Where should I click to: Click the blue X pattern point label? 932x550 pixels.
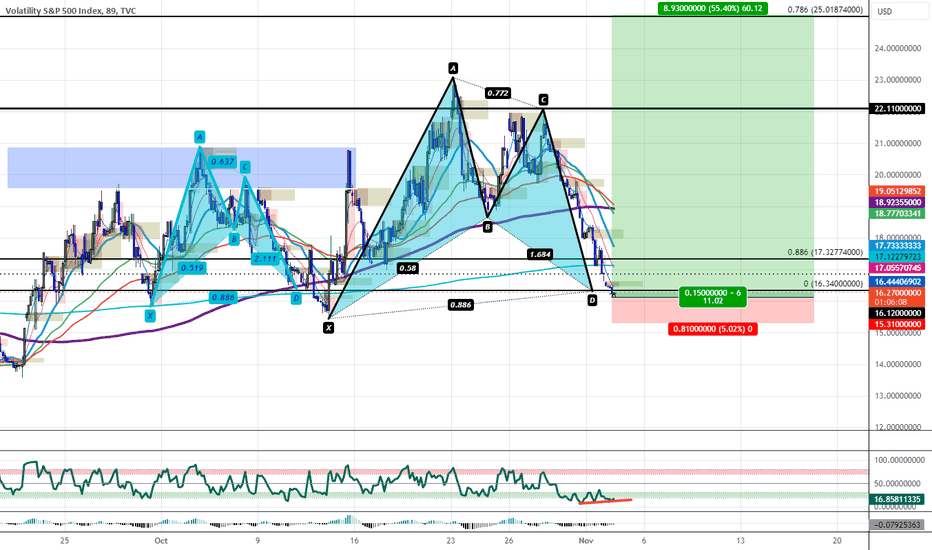(x=150, y=316)
